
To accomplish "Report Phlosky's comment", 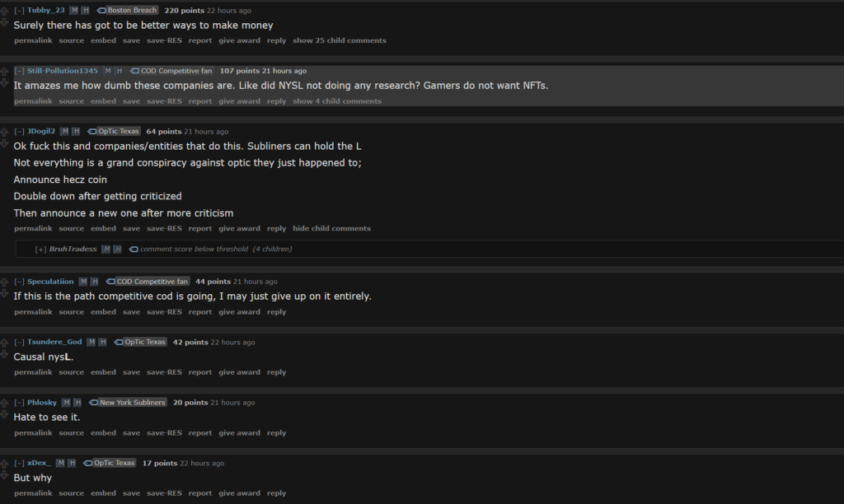I will [200, 433].
